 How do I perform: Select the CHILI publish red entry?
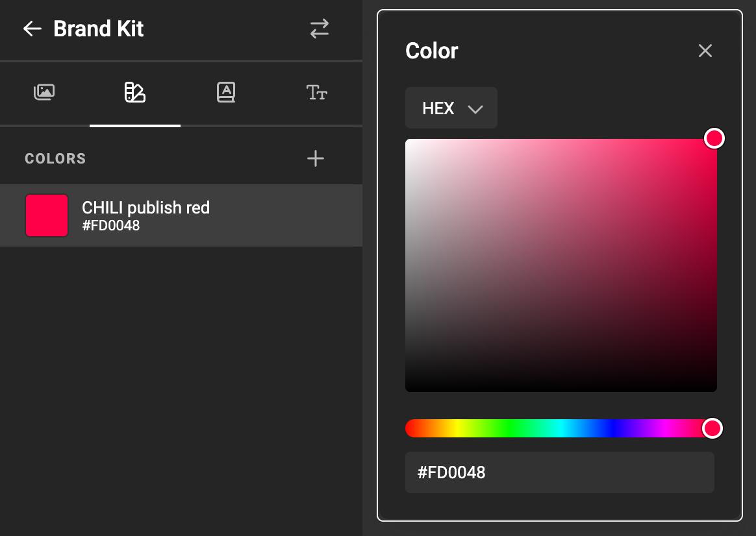tap(145, 215)
